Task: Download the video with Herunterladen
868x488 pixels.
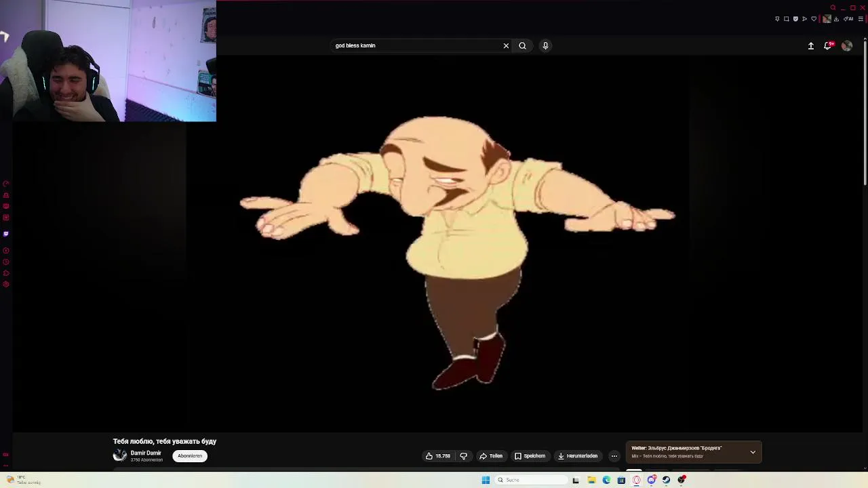Action: click(578, 456)
